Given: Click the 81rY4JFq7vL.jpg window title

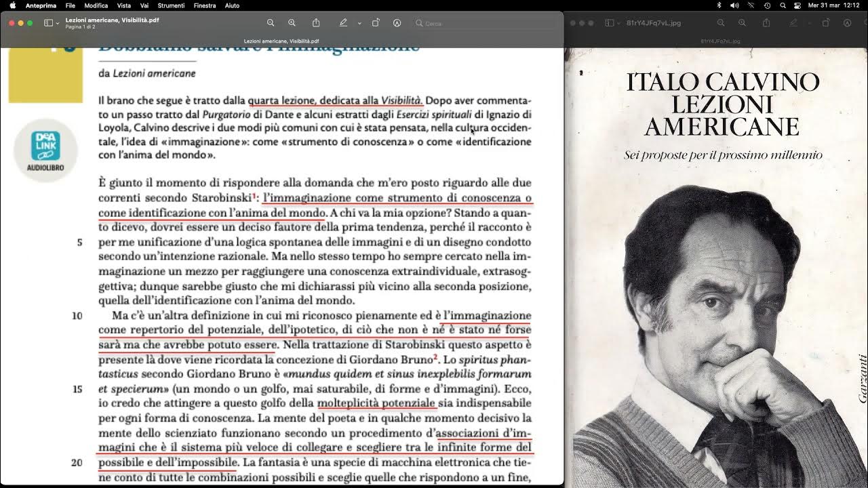Looking at the screenshot, I should (654, 23).
